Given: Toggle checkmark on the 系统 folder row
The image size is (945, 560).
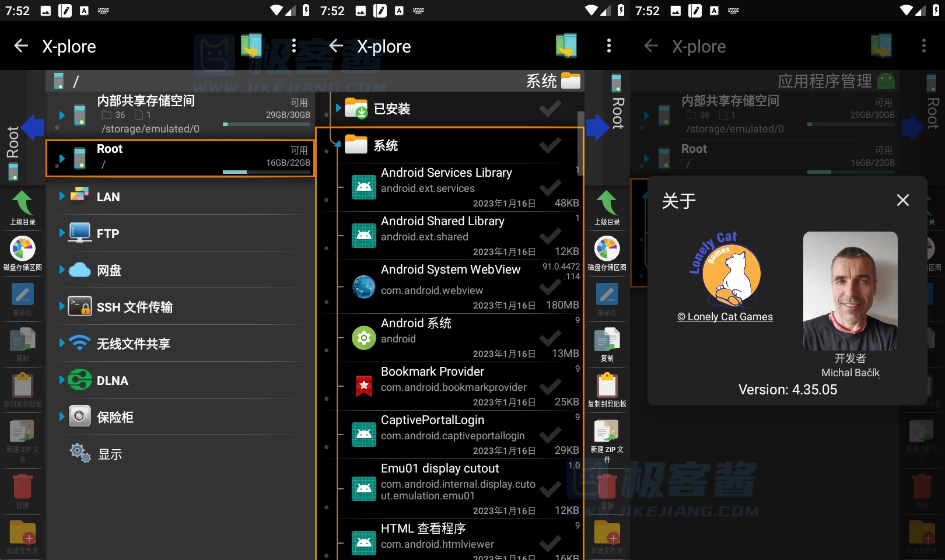Looking at the screenshot, I should tap(550, 145).
